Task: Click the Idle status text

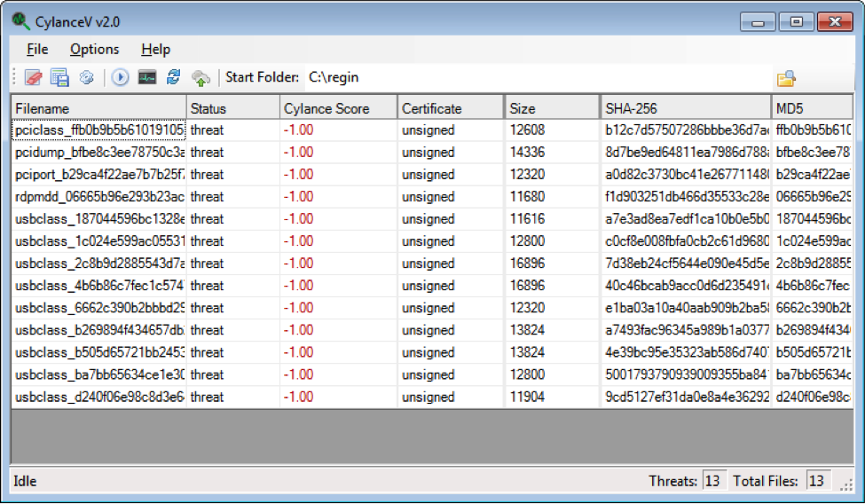Action: point(25,481)
